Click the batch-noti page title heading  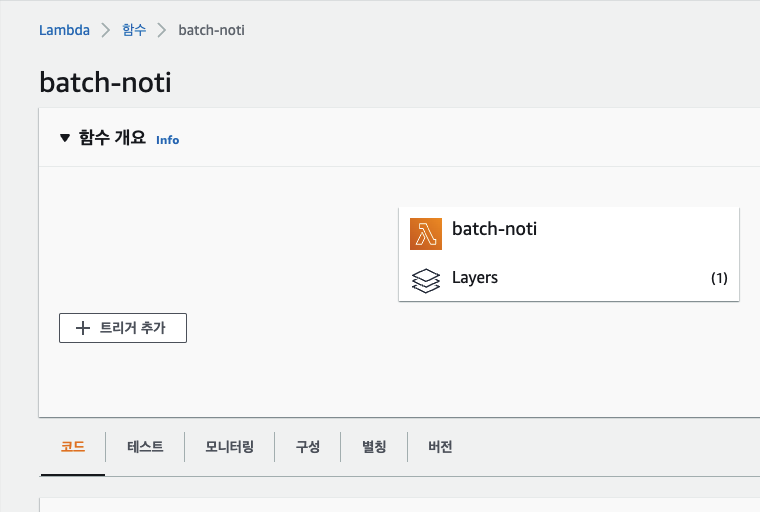tap(105, 82)
